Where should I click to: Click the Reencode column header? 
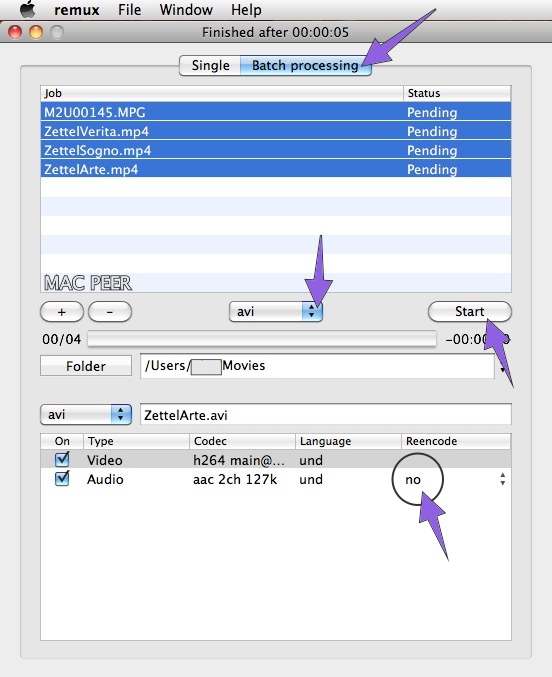tap(456, 441)
